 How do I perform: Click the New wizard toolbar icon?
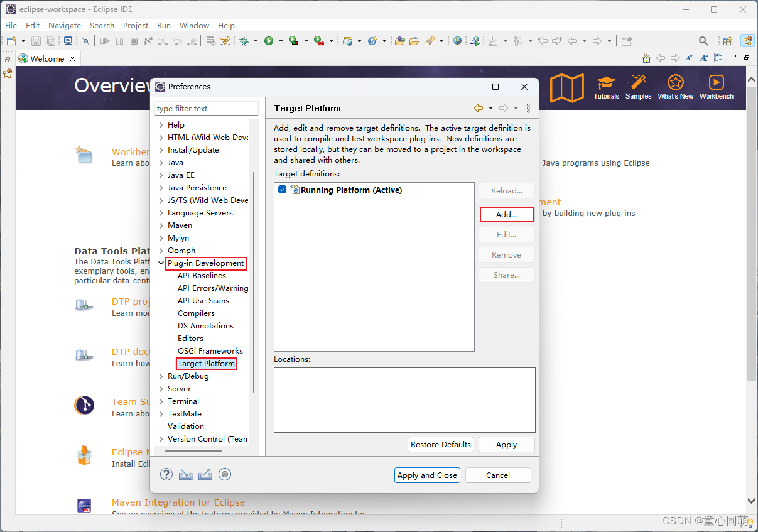(11, 41)
